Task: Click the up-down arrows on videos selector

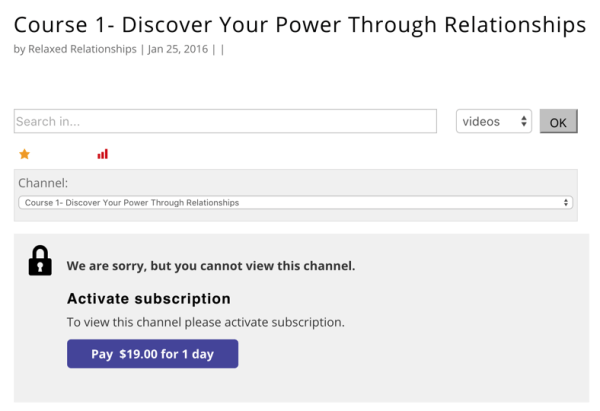Action: tap(524, 122)
